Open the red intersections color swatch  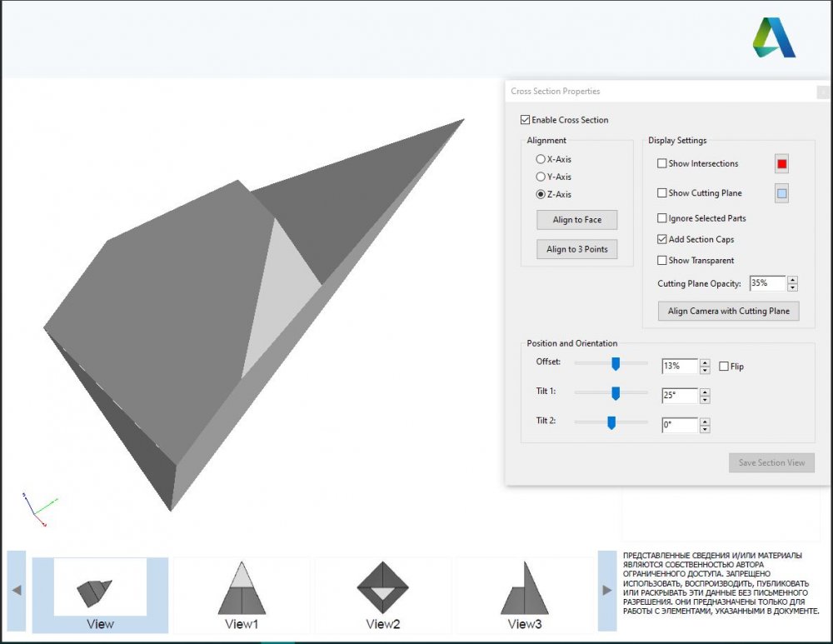pyautogui.click(x=781, y=164)
